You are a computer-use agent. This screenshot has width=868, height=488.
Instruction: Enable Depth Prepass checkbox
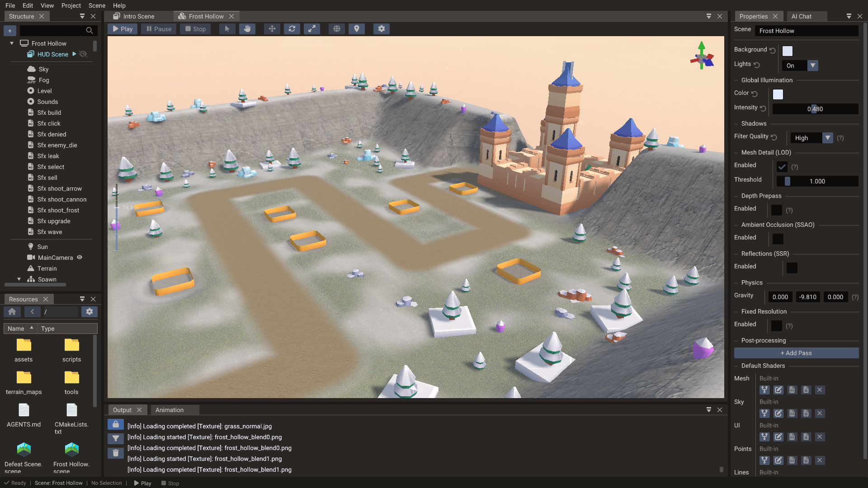(777, 210)
